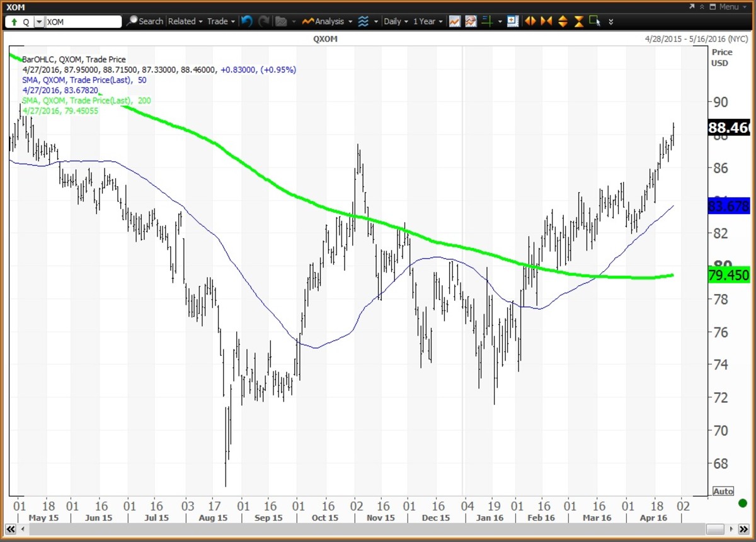Viewport: 756px width, 542px height.
Task: Click the blue Undo arrow icon
Action: [x=247, y=21]
